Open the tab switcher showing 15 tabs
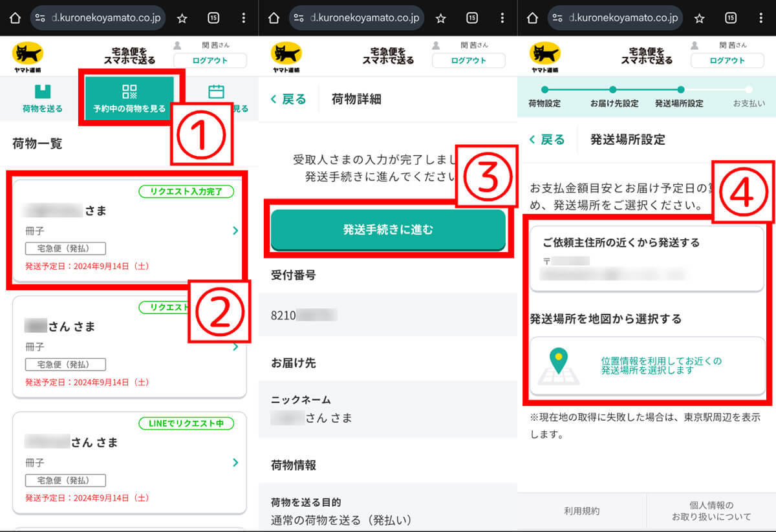This screenshot has width=776, height=532. (x=213, y=17)
